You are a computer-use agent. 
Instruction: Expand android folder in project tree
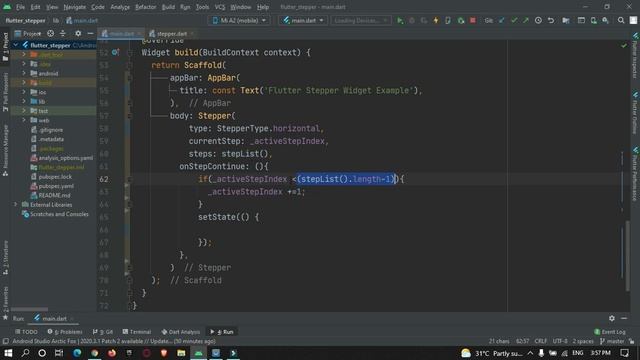(x=24, y=73)
